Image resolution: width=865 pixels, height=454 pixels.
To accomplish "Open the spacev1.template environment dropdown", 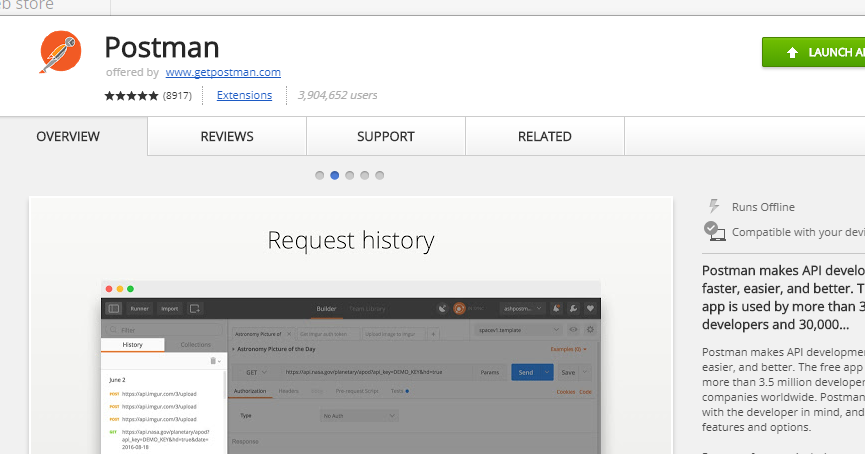I will click(519, 330).
